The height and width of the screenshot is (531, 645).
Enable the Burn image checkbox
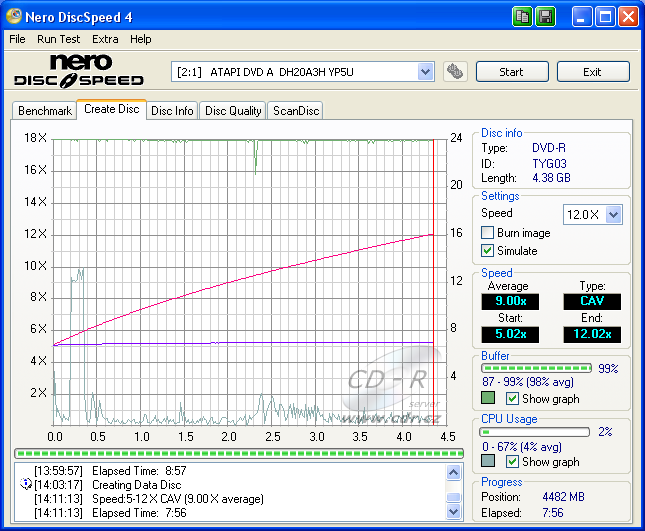click(487, 232)
